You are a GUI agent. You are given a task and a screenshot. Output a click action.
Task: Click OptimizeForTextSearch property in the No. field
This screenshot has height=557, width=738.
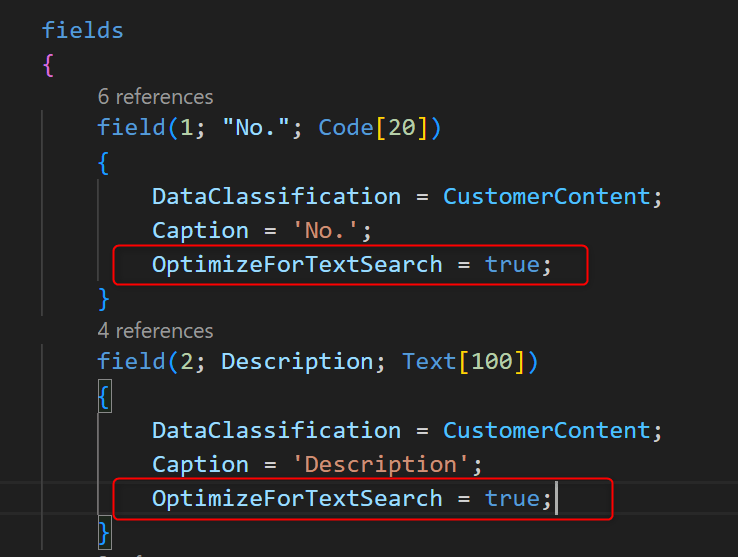point(297,265)
